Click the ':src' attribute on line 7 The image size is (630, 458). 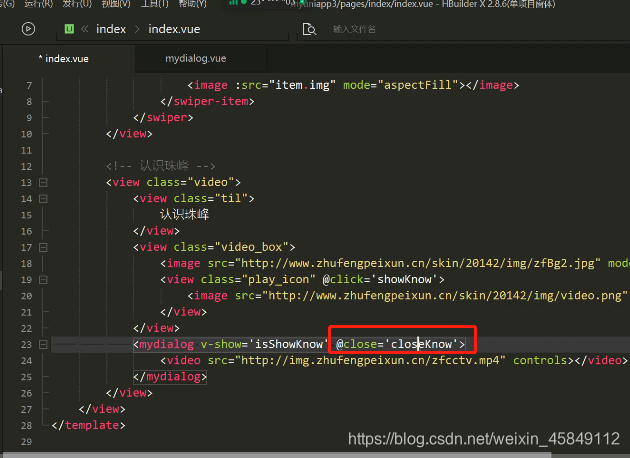(248, 85)
